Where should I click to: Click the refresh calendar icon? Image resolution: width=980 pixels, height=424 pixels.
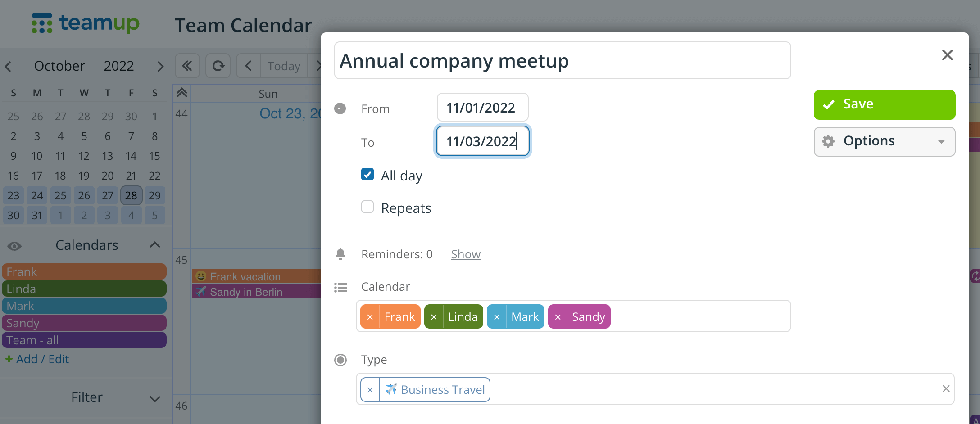coord(218,66)
